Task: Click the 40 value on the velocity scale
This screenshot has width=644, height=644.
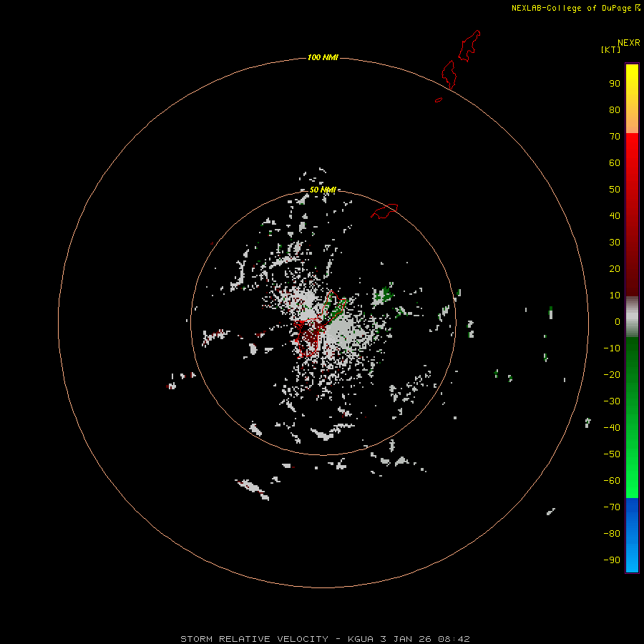Action: point(615,216)
